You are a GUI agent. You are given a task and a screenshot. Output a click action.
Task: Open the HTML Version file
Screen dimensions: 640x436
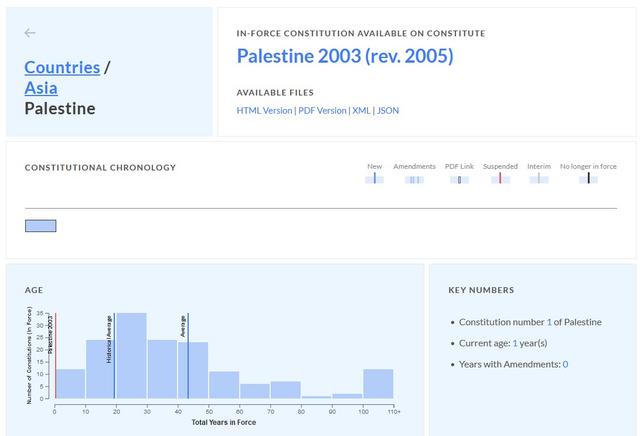click(x=264, y=111)
